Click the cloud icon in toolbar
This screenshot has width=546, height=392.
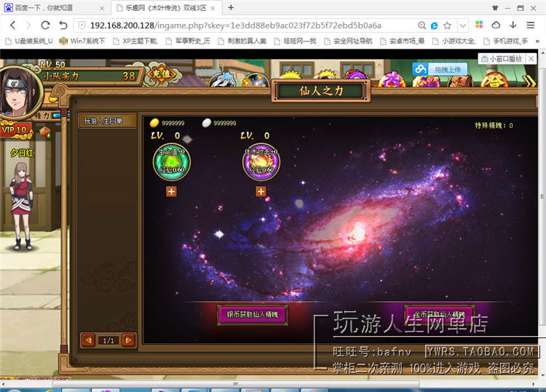496,25
